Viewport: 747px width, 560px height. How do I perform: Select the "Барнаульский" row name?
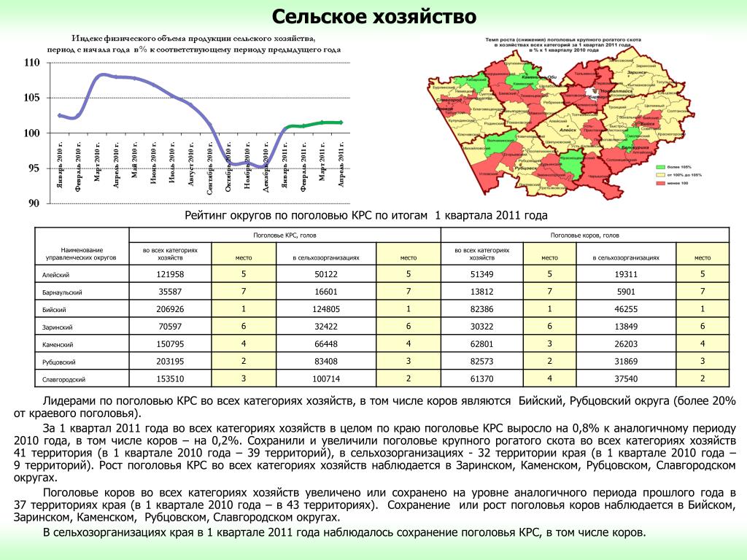coord(62,292)
